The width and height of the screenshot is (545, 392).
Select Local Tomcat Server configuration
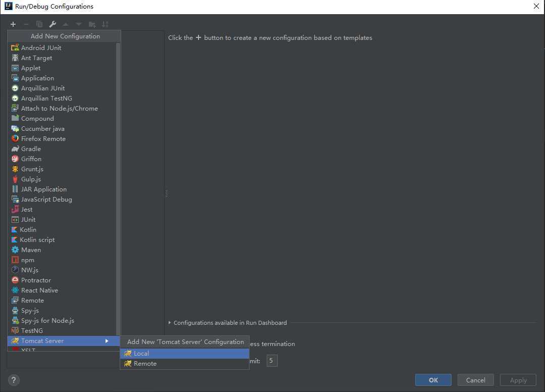(184, 354)
